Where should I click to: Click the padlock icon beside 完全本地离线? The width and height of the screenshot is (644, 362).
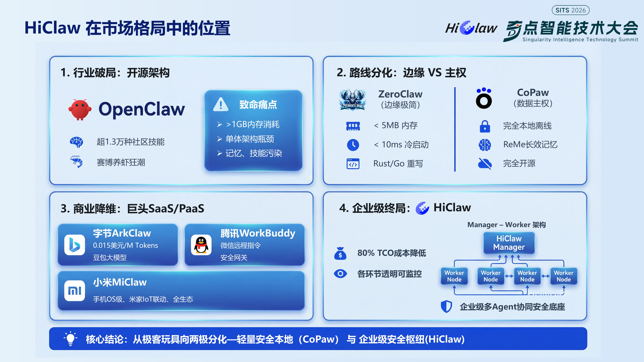click(485, 126)
